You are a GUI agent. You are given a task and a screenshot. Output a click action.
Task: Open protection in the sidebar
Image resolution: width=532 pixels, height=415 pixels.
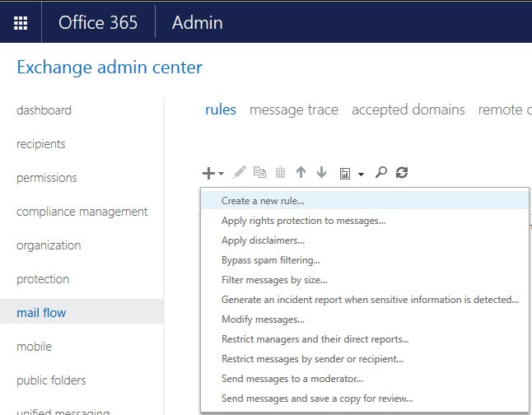coord(43,279)
